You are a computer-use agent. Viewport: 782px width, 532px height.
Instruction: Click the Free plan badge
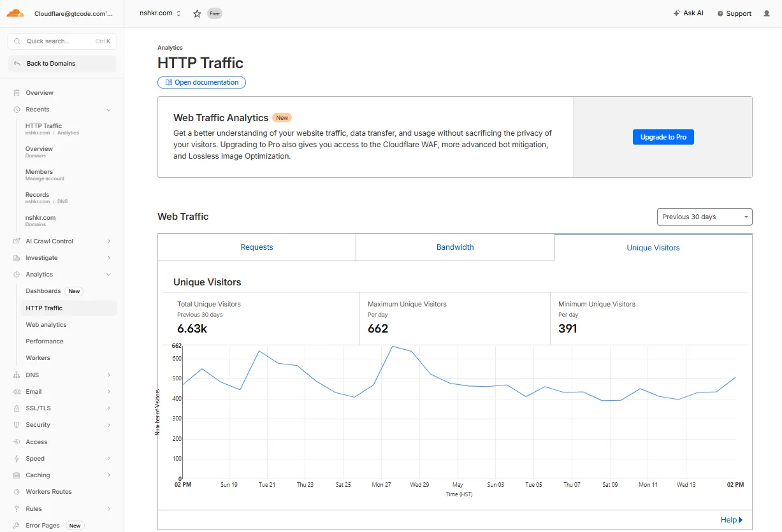[x=215, y=13]
